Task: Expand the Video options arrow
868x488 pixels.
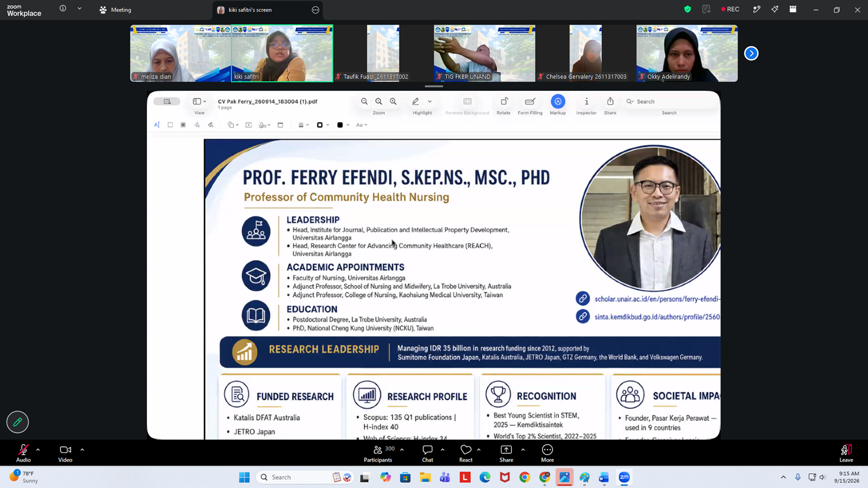Action: coord(82,450)
